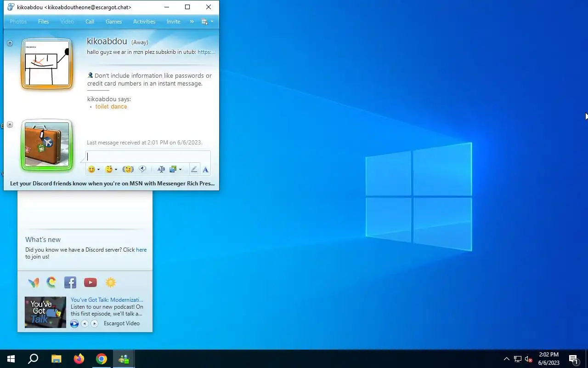Click your suitcase display picture
Viewport: 588px width, 368px height.
click(47, 145)
